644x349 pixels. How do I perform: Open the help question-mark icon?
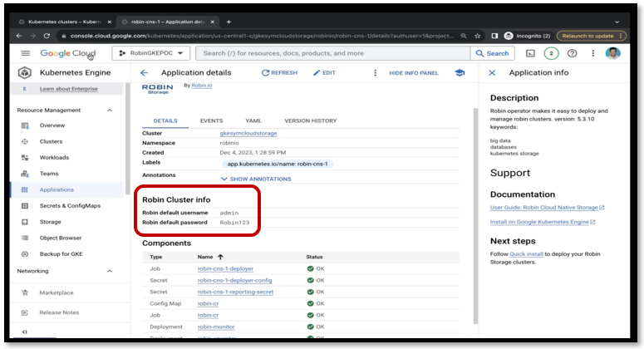(573, 53)
